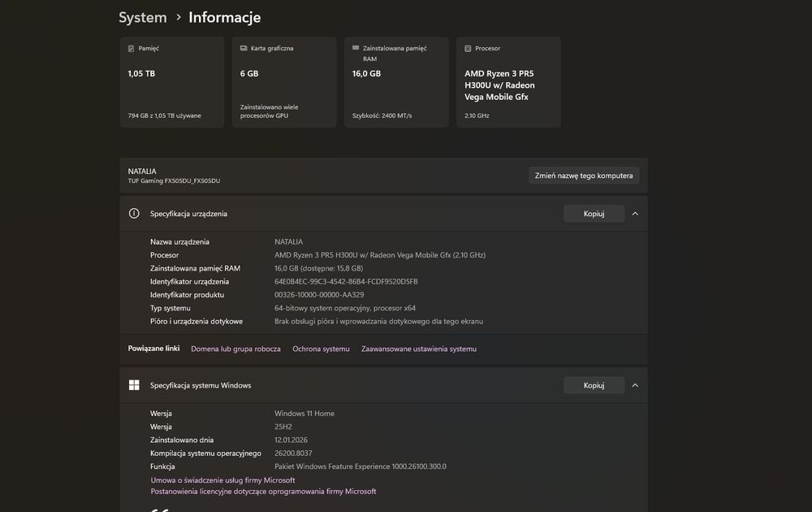Copy device specification with Kopiuj button
The height and width of the screenshot is (512, 812).
tap(594, 214)
